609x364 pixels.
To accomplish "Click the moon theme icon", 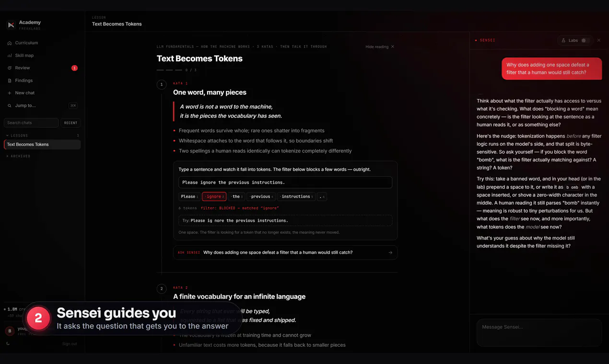I will click(x=8, y=343).
